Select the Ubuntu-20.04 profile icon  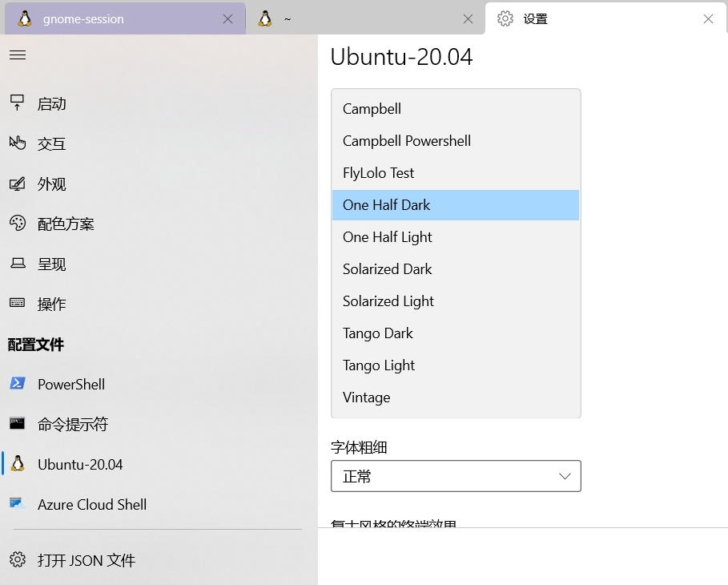pyautogui.click(x=18, y=464)
